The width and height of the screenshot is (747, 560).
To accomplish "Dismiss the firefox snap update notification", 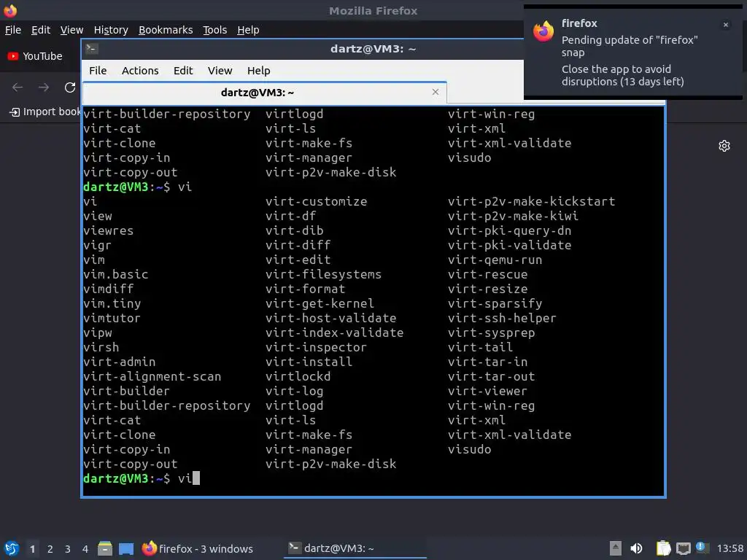I will click(726, 25).
